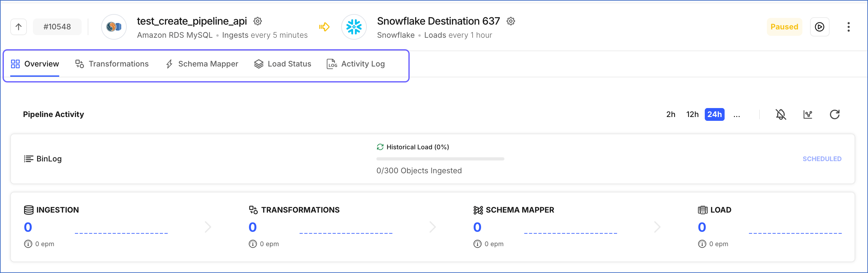Open the three-dot kebab menu
The height and width of the screenshot is (273, 868).
[848, 27]
